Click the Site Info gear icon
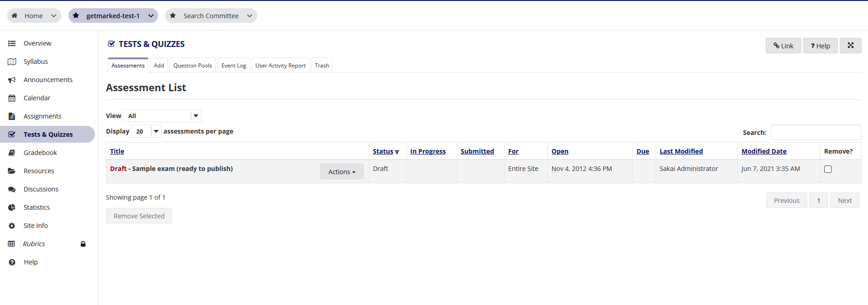Image resolution: width=868 pixels, height=305 pixels. point(12,226)
